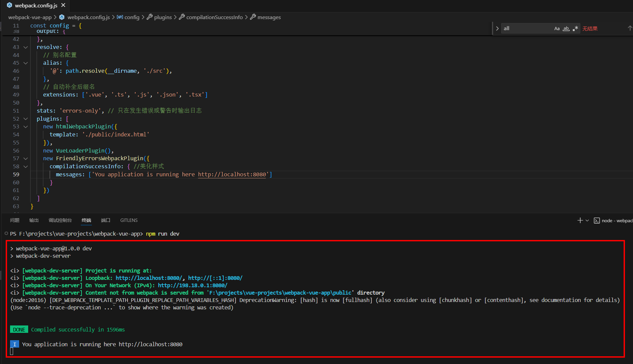
Task: Click the webpack.config.js tab file icon
Action: click(x=9, y=5)
